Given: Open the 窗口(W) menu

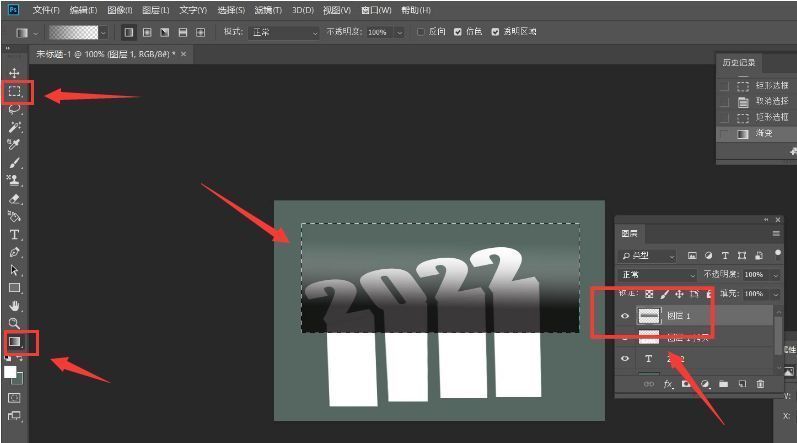Looking at the screenshot, I should tap(376, 10).
